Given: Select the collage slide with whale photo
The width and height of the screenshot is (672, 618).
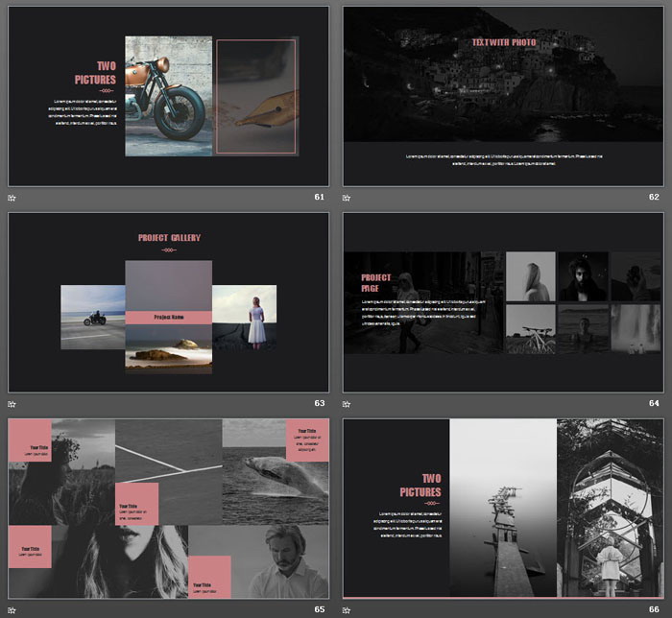Looking at the screenshot, I should (168, 508).
